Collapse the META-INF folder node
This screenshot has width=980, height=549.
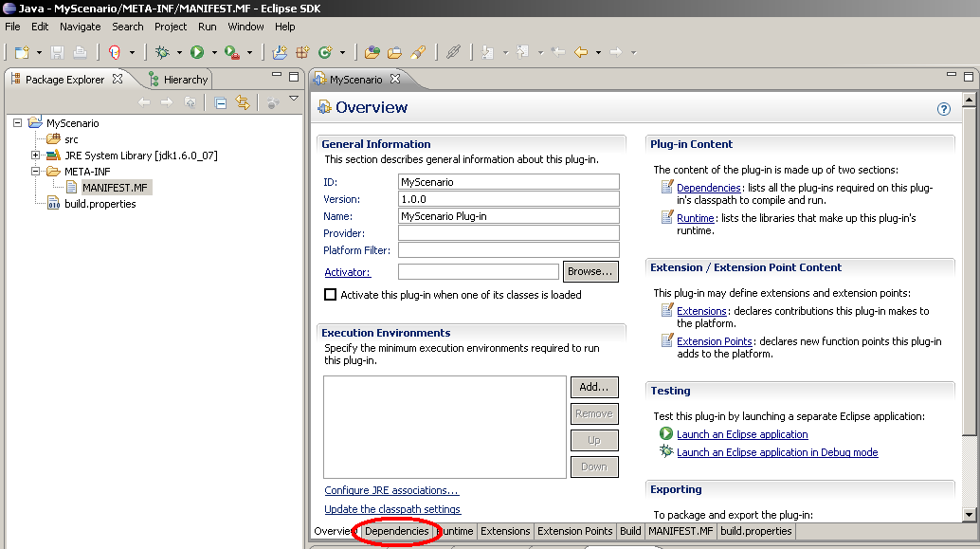pyautogui.click(x=36, y=172)
